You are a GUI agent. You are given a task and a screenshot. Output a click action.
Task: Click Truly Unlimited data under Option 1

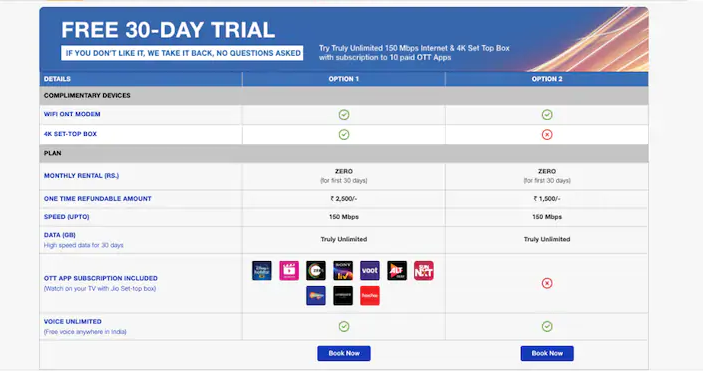click(x=344, y=239)
